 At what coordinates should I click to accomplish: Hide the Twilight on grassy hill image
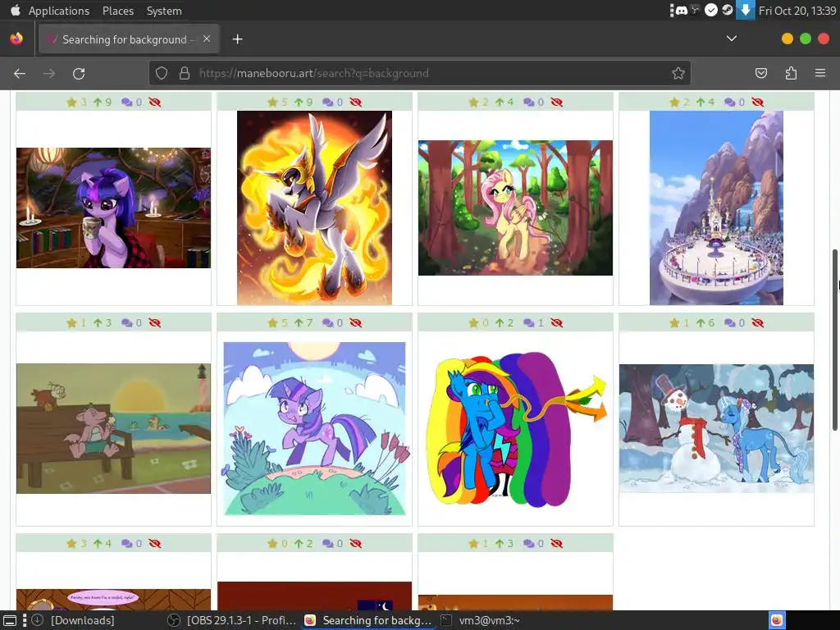pyautogui.click(x=356, y=323)
